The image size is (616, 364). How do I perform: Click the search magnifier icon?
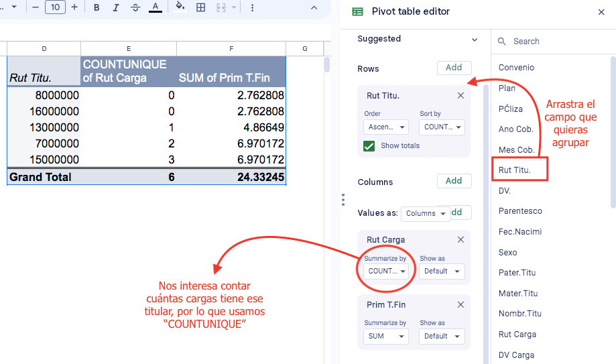501,42
